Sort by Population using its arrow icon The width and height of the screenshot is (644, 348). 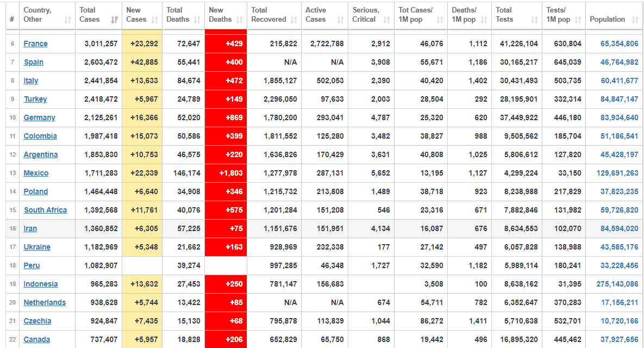(635, 20)
